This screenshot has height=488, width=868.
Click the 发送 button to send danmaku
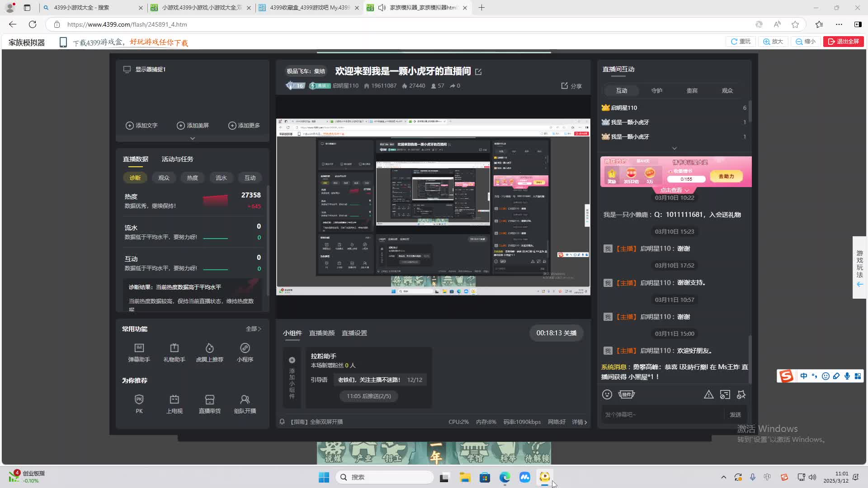pyautogui.click(x=736, y=414)
